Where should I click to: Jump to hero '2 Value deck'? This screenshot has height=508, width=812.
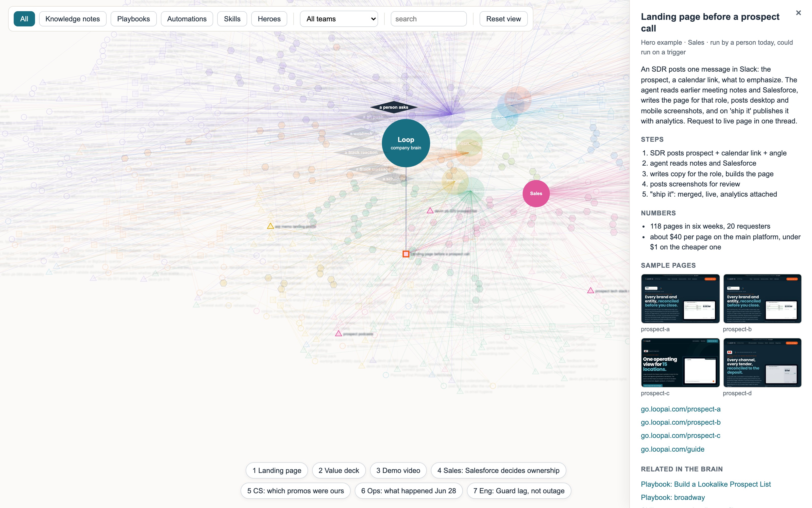click(339, 470)
